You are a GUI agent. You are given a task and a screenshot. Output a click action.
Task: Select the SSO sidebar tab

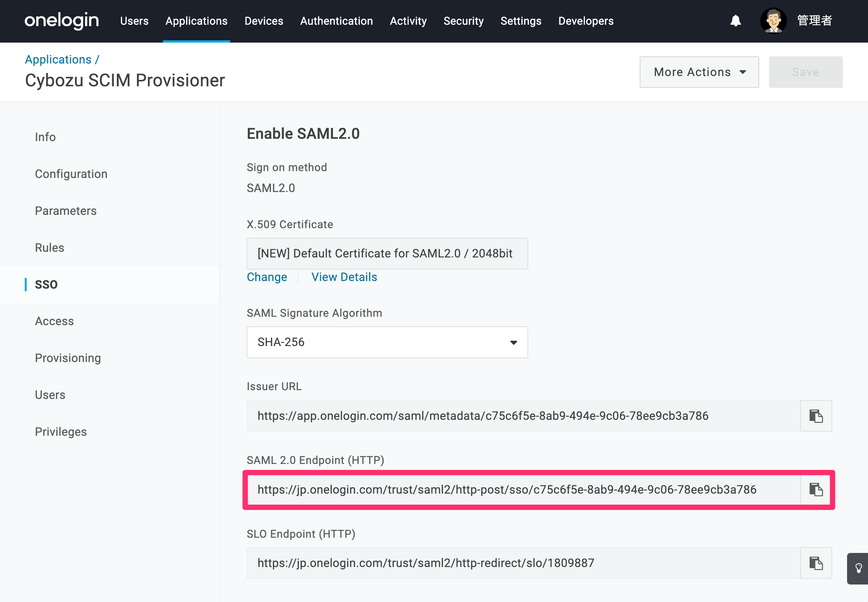(46, 284)
